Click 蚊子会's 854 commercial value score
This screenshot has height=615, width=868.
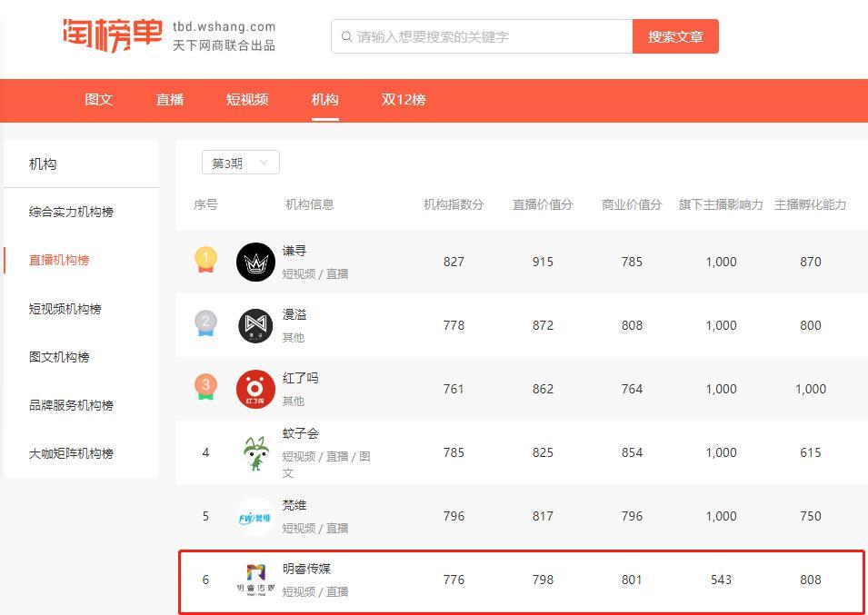(x=632, y=453)
